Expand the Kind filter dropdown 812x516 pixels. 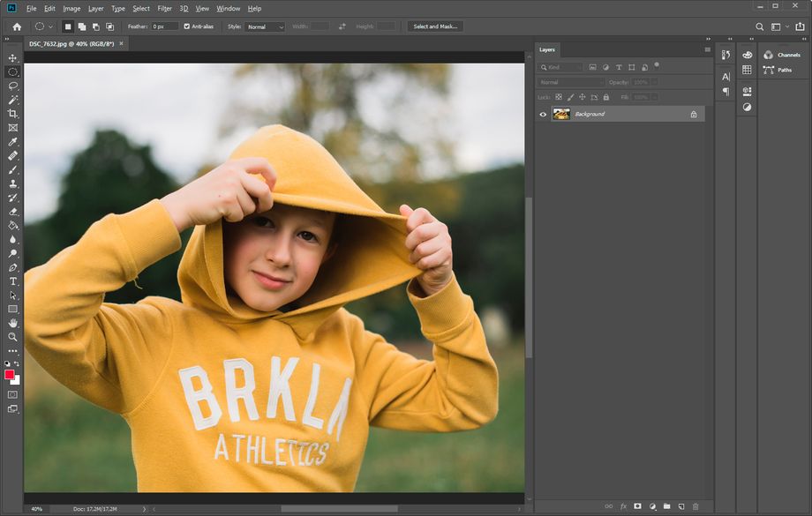tap(561, 67)
